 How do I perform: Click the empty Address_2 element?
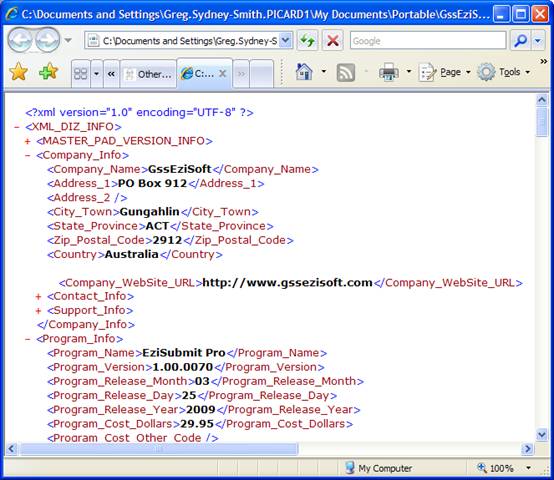click(87, 197)
